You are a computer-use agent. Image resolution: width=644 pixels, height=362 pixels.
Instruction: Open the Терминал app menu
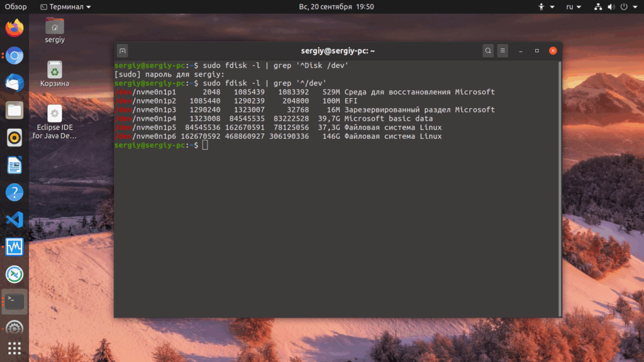point(65,6)
